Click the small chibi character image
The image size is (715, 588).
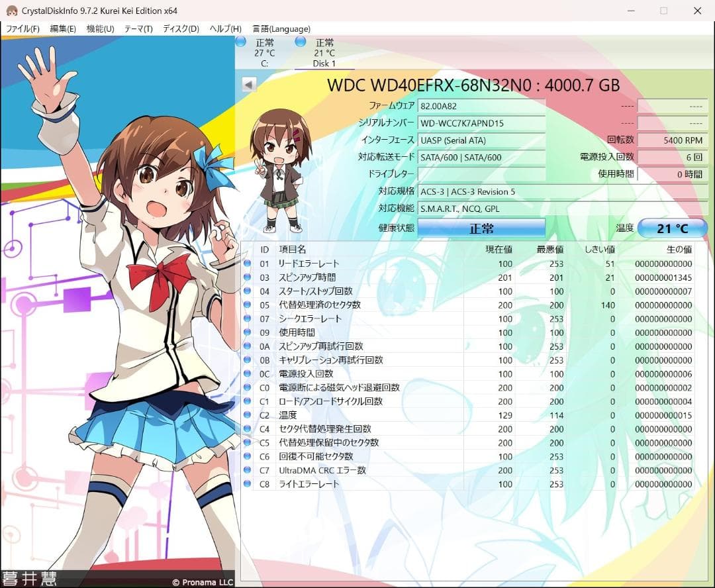pyautogui.click(x=280, y=170)
